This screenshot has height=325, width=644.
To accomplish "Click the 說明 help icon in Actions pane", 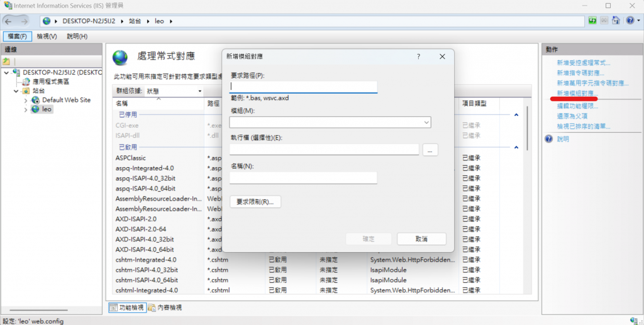I will coord(548,139).
